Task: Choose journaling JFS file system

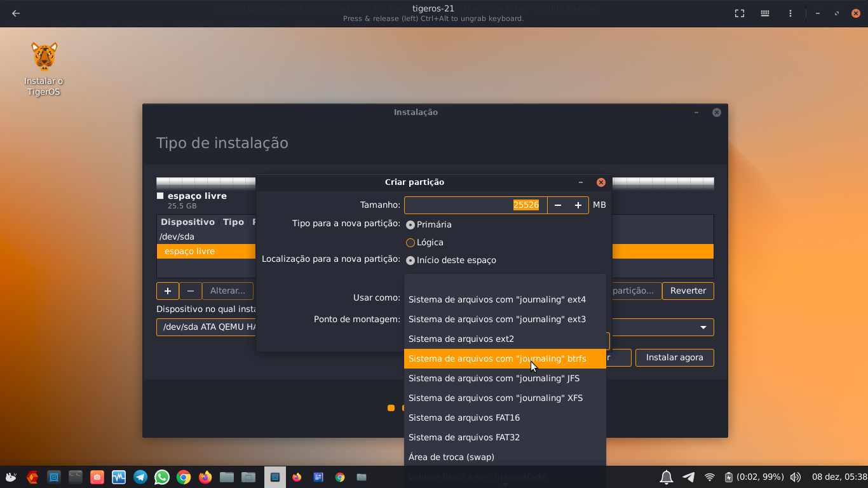Action: pyautogui.click(x=505, y=379)
